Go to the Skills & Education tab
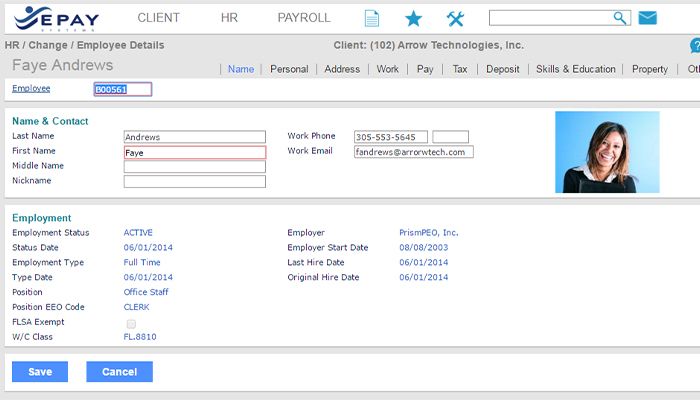Viewport: 700px width, 400px height. (575, 69)
